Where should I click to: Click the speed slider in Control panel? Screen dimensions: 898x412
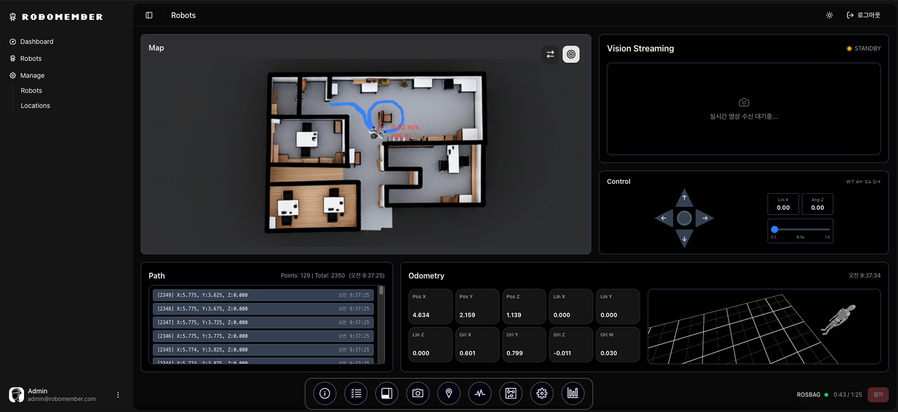pos(800,229)
